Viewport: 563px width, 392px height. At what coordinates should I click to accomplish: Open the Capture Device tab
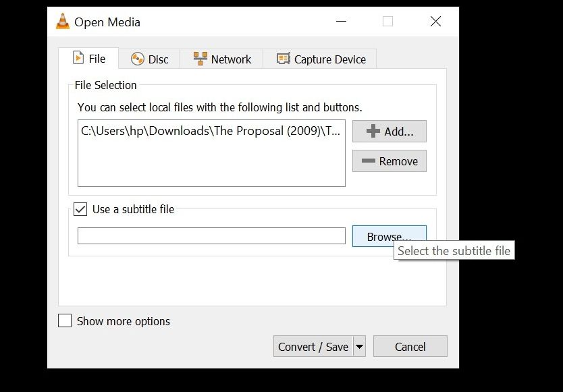[320, 59]
